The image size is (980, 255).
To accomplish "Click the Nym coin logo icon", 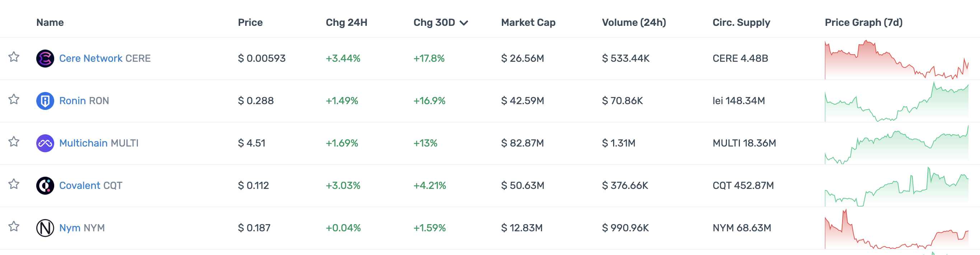I will 45,228.
